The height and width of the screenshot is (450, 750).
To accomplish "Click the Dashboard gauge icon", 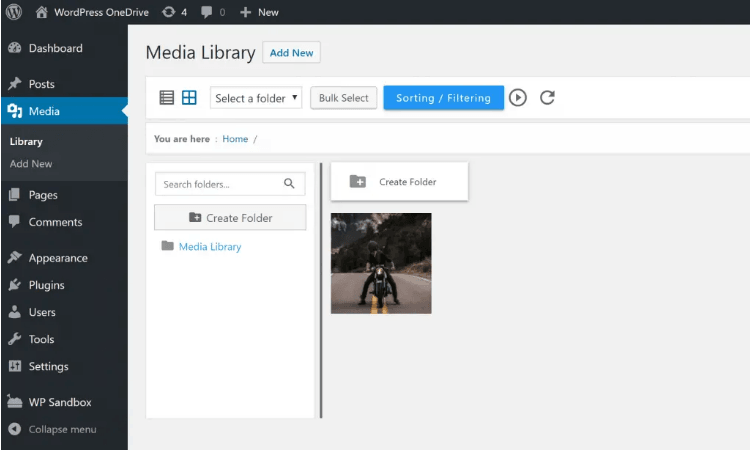I will point(15,48).
